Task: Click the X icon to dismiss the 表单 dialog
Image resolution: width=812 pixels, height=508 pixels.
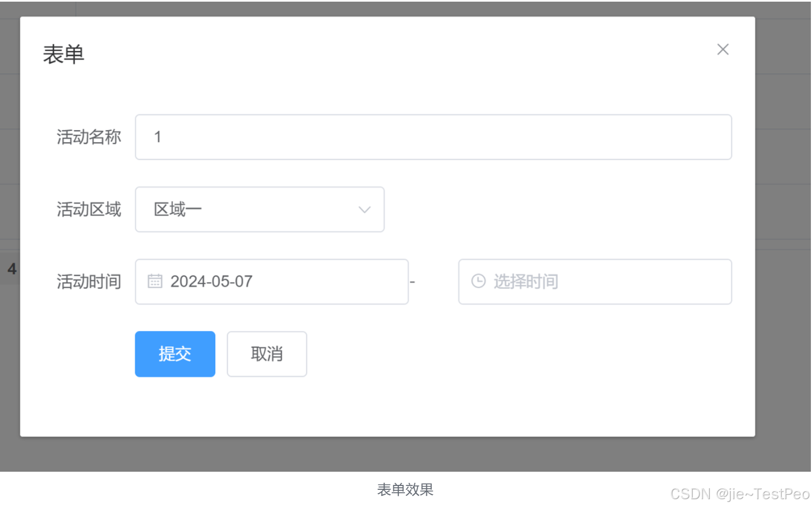Action: coord(722,49)
